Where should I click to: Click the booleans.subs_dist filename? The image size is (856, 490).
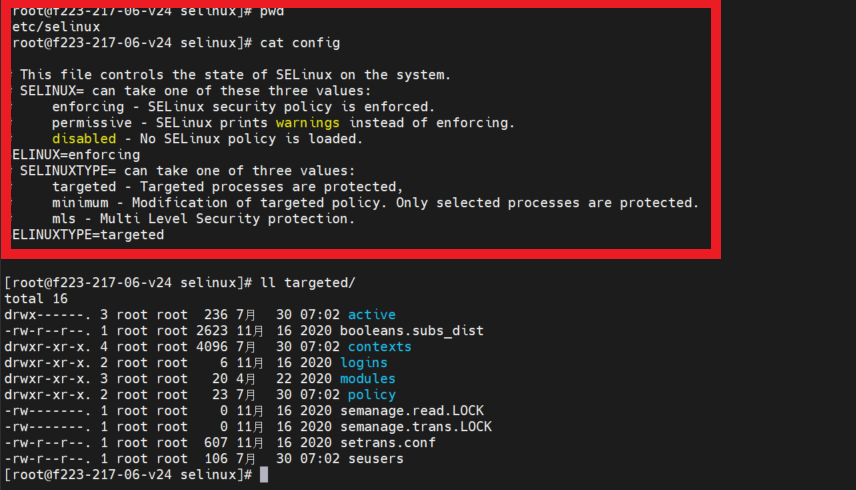[412, 331]
